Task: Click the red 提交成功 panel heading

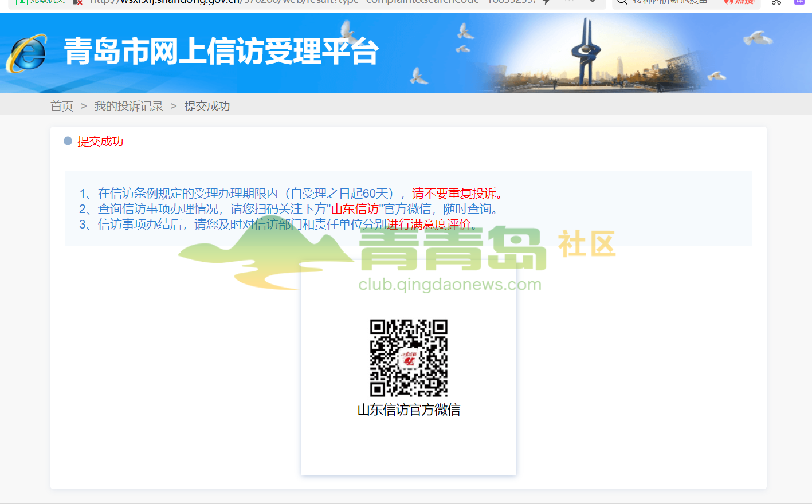Action: pyautogui.click(x=100, y=141)
